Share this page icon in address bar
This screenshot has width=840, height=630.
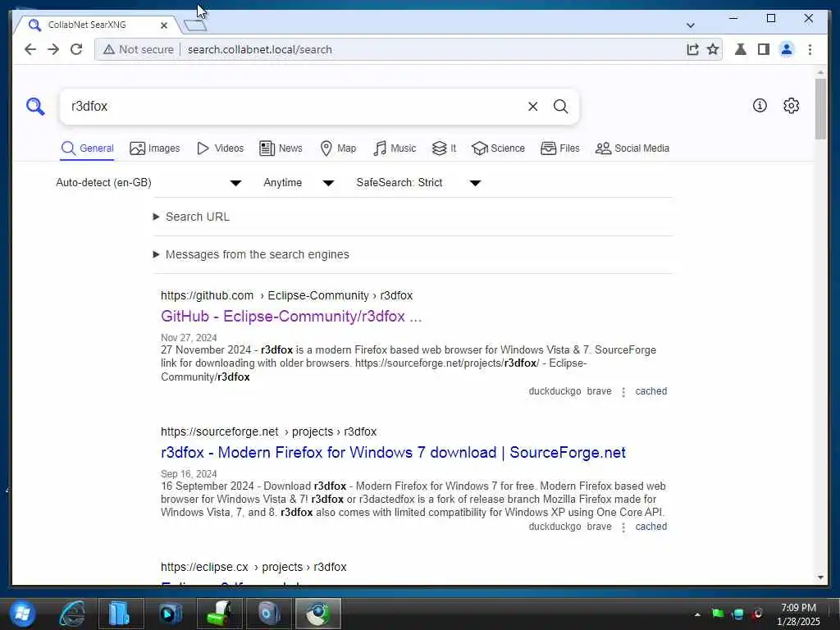click(x=692, y=49)
